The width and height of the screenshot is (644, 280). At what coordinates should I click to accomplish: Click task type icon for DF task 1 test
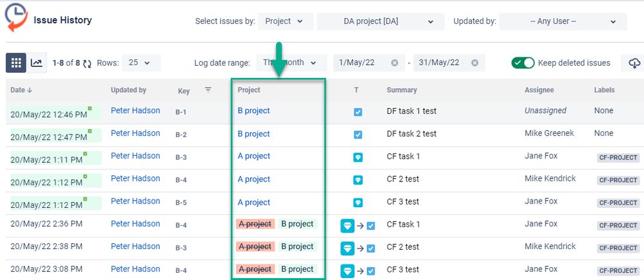click(x=358, y=112)
